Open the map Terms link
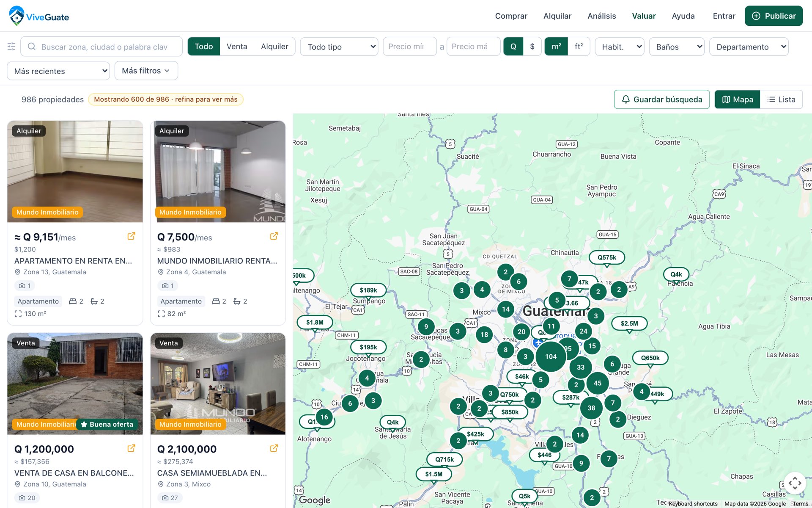The width and height of the screenshot is (812, 508). [x=800, y=504]
